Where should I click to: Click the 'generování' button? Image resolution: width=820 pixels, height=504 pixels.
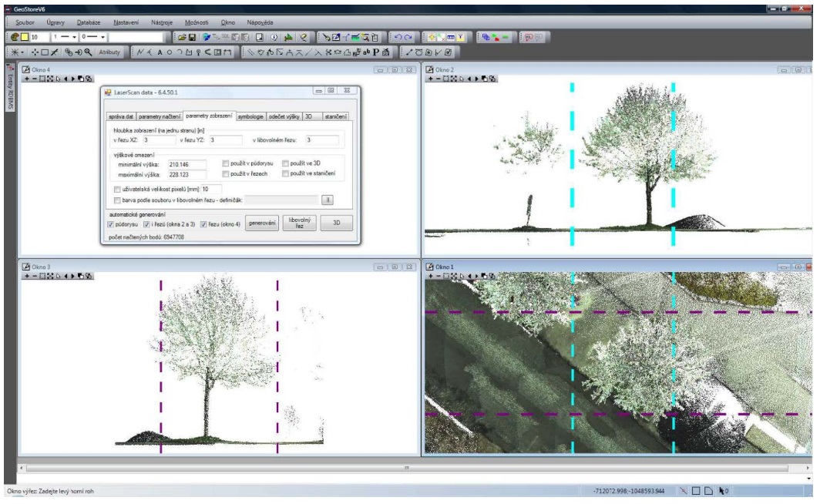(262, 223)
